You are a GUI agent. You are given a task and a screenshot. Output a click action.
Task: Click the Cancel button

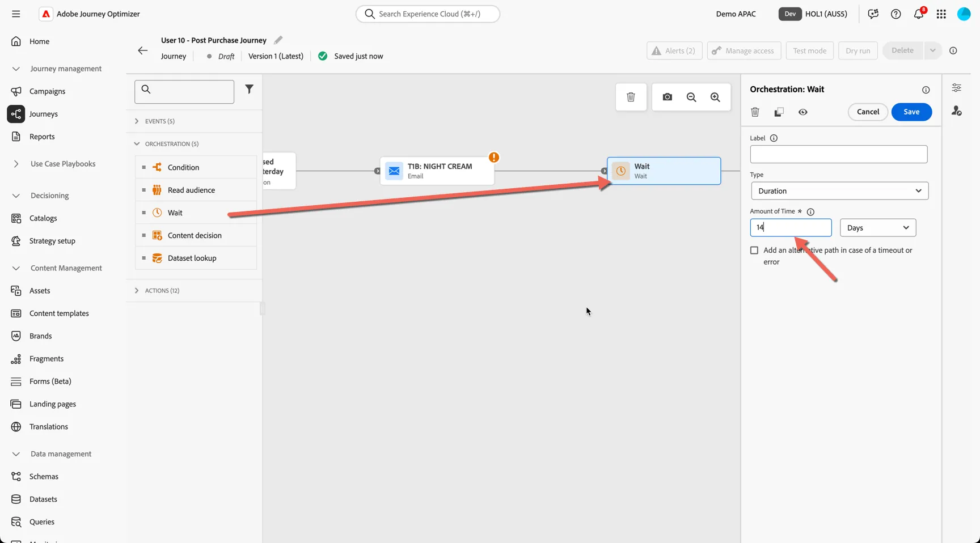868,112
